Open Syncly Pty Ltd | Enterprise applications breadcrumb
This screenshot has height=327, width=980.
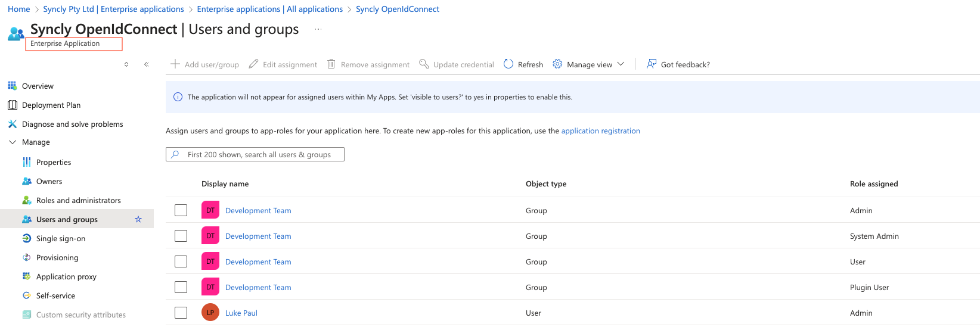(x=113, y=9)
